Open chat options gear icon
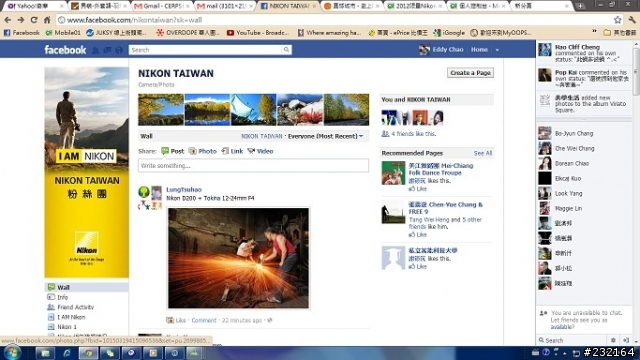Image resolution: width=640 pixels, height=360 pixels. [x=613, y=340]
